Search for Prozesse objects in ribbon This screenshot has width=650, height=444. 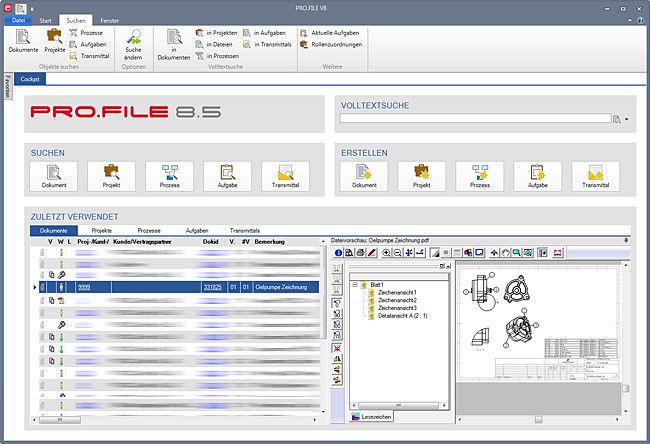pyautogui.click(x=86, y=33)
